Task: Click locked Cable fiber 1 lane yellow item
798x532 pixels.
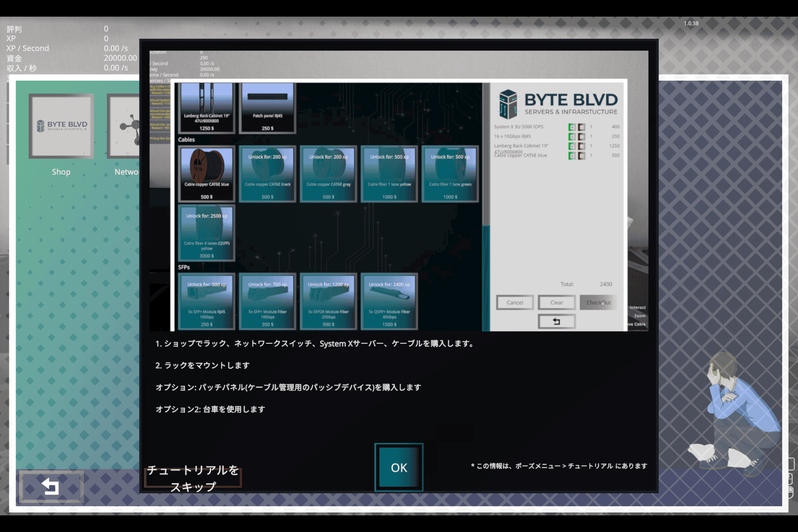Action: pyautogui.click(x=389, y=173)
